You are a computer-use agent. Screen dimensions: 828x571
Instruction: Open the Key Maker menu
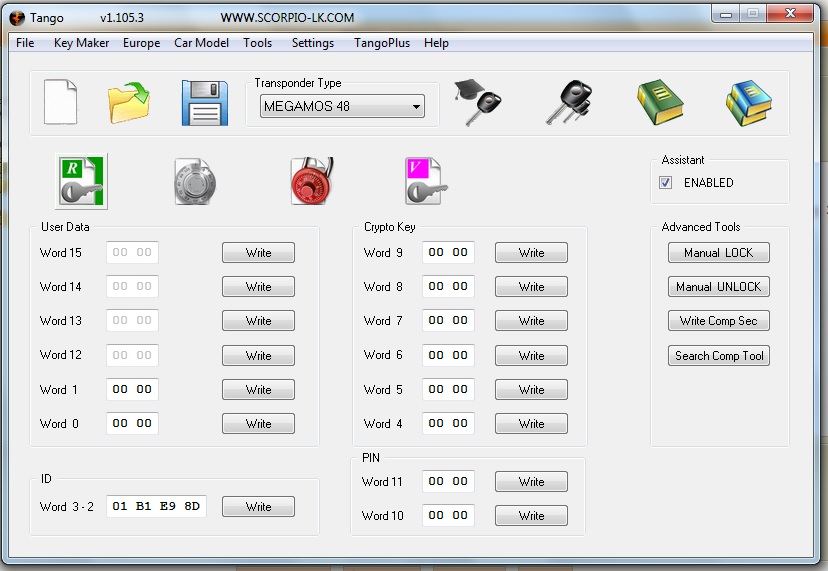click(81, 43)
